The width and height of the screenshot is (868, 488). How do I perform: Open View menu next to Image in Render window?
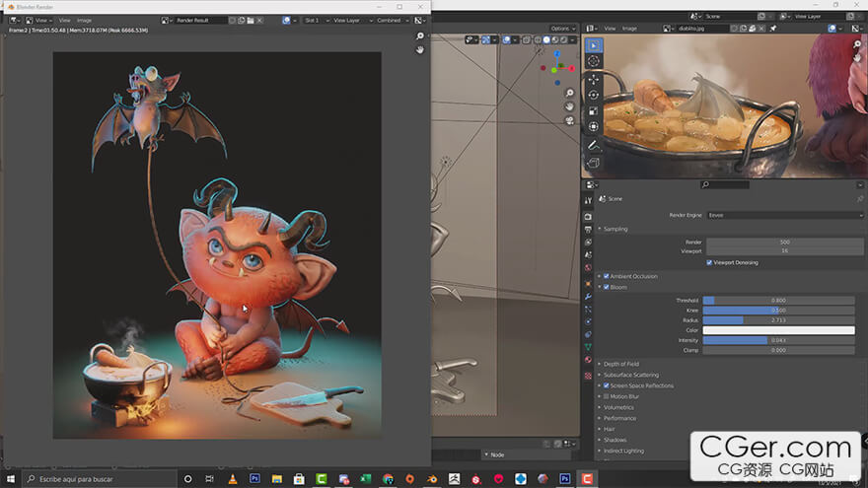pyautogui.click(x=64, y=21)
